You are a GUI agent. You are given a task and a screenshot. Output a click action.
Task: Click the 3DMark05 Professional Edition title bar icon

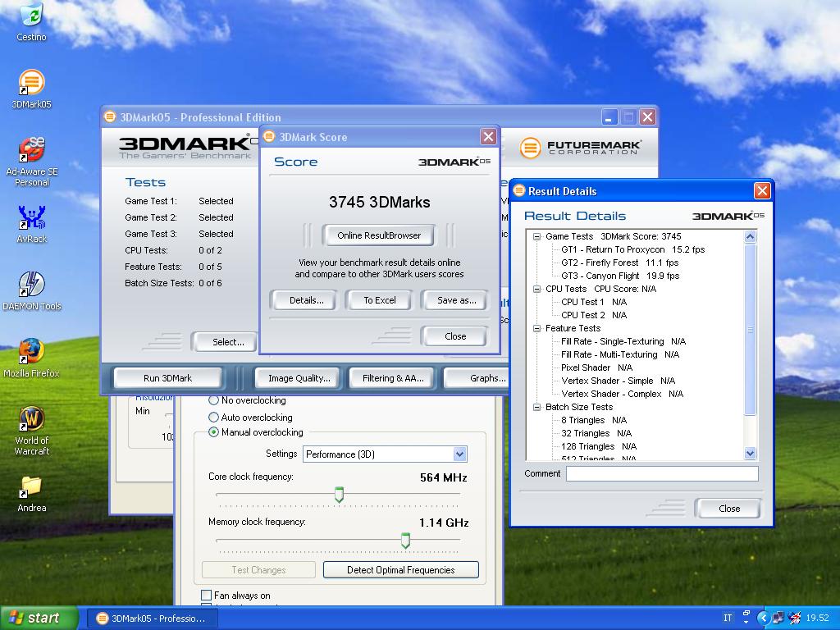110,116
